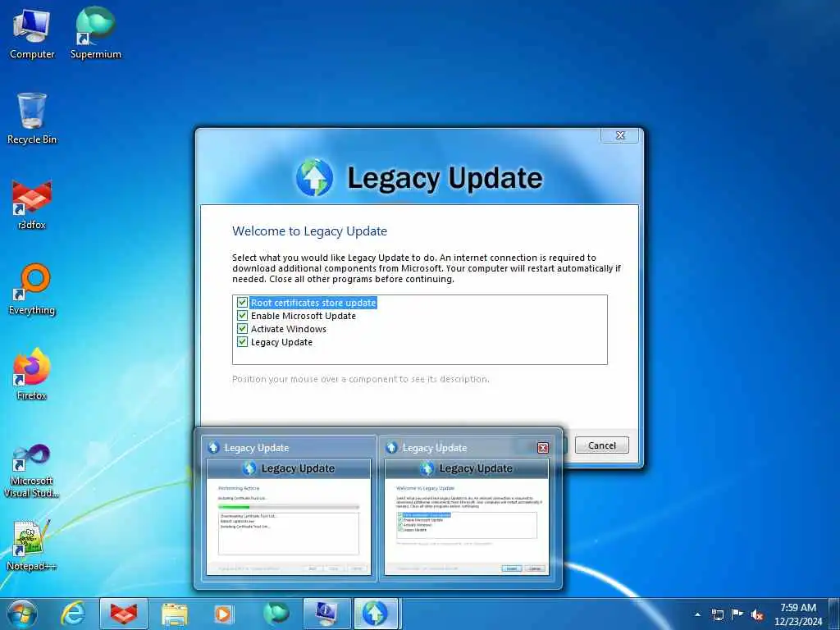The width and height of the screenshot is (840, 630).
Task: Show hidden system tray icons arrow
Action: click(x=697, y=614)
